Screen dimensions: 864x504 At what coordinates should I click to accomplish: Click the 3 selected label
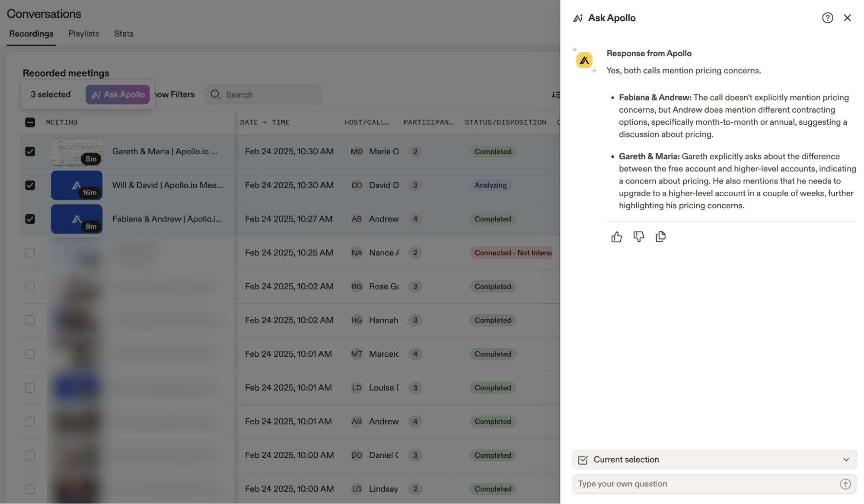51,95
